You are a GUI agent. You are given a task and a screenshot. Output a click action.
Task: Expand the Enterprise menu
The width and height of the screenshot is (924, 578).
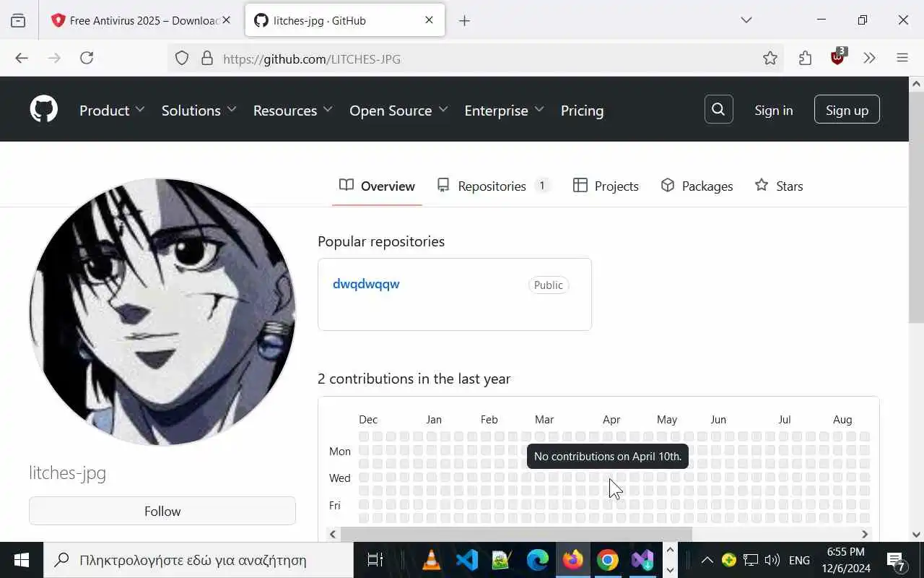coord(505,111)
